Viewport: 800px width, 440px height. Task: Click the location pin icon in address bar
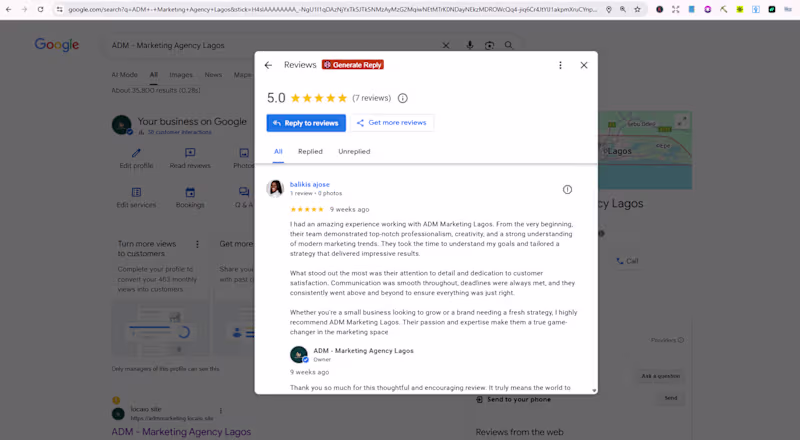point(609,9)
